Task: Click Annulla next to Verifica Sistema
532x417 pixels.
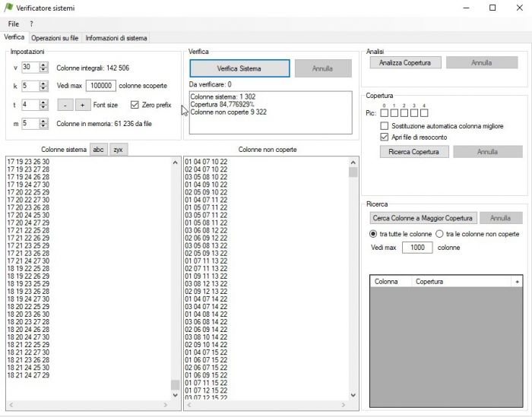Action: click(x=323, y=68)
